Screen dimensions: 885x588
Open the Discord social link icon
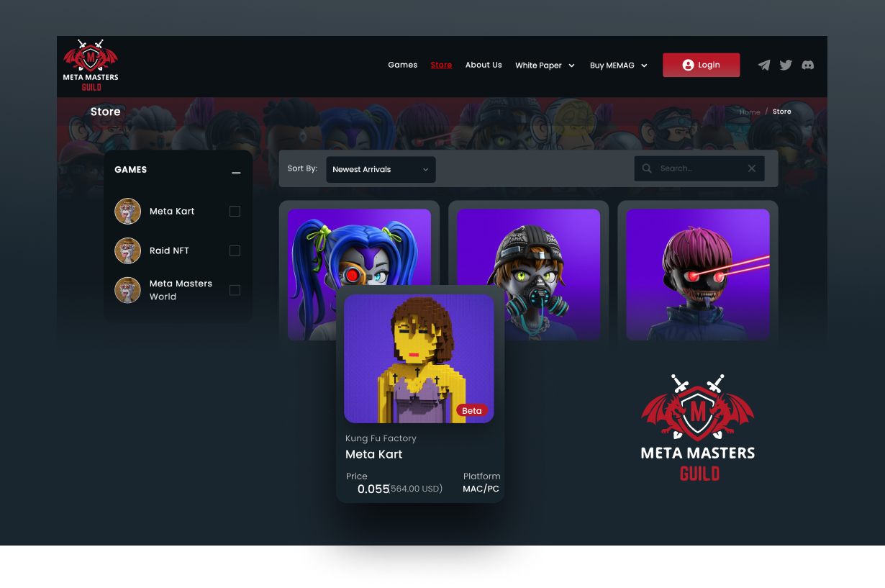coord(808,65)
